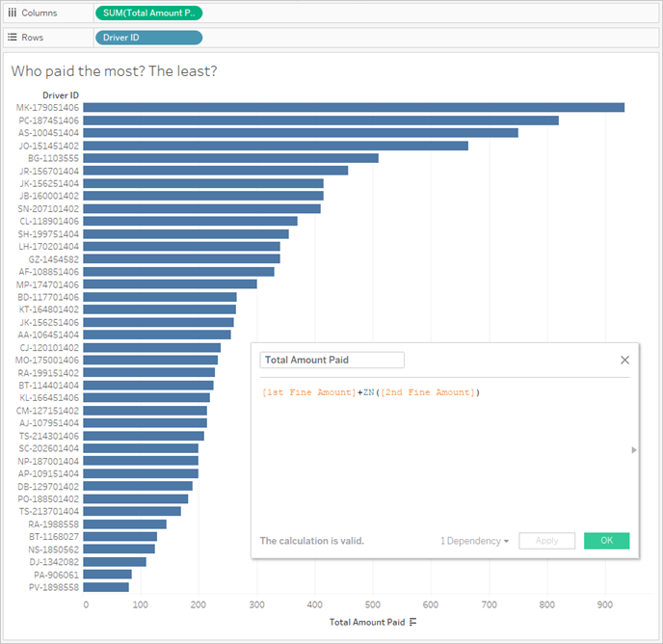Click the [1st Fine Amount] field in formula
Viewport: 663px width, 644px height.
307,392
